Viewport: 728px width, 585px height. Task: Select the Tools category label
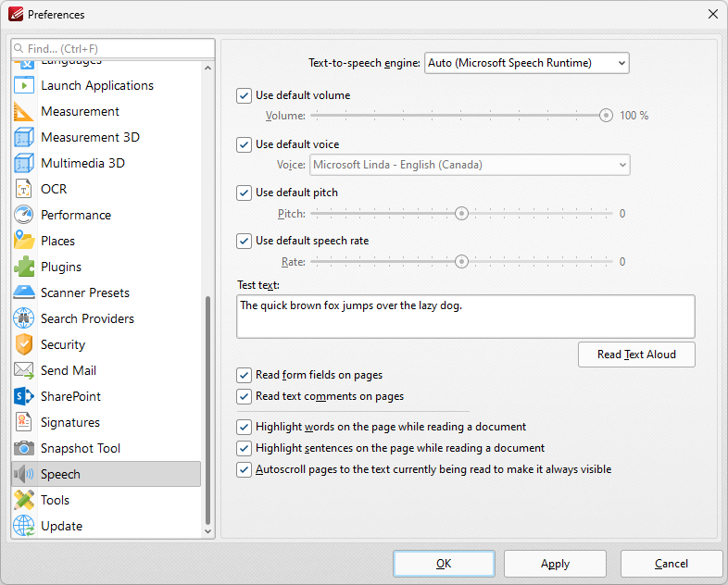(56, 500)
